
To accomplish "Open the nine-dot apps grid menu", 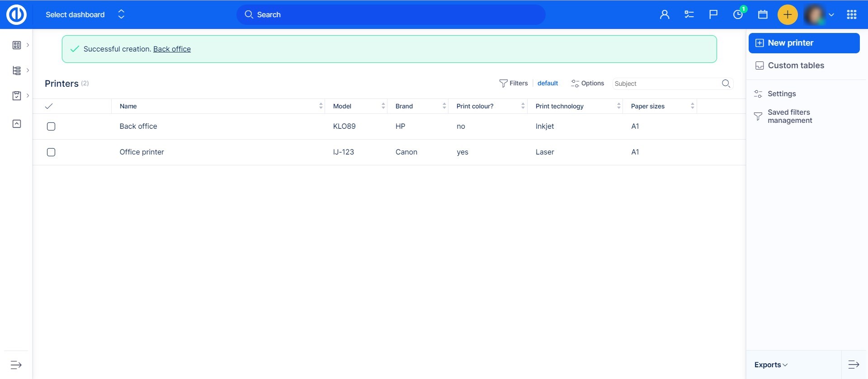I will click(852, 14).
